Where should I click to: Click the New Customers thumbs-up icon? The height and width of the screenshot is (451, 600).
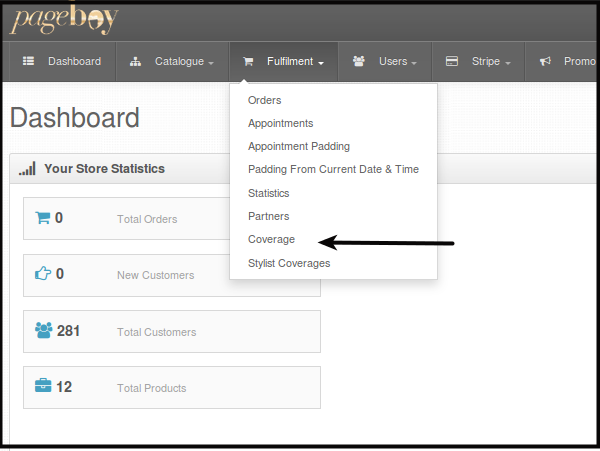click(43, 273)
